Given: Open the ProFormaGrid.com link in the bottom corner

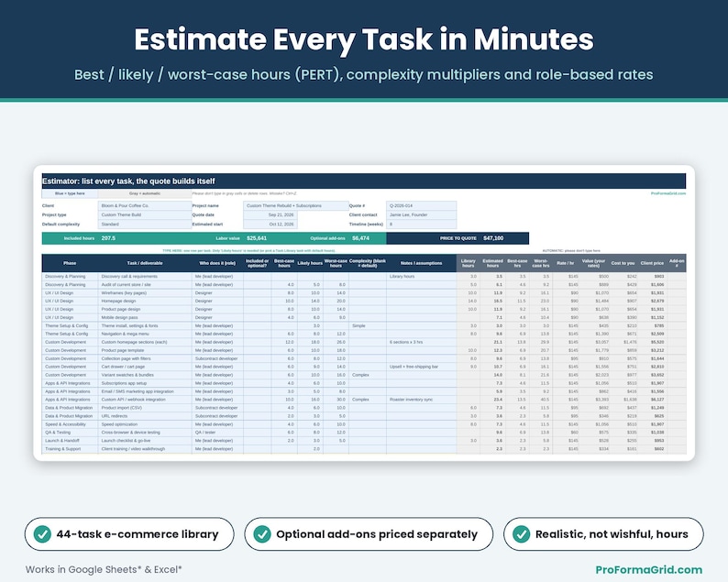Looking at the screenshot, I should (648, 569).
